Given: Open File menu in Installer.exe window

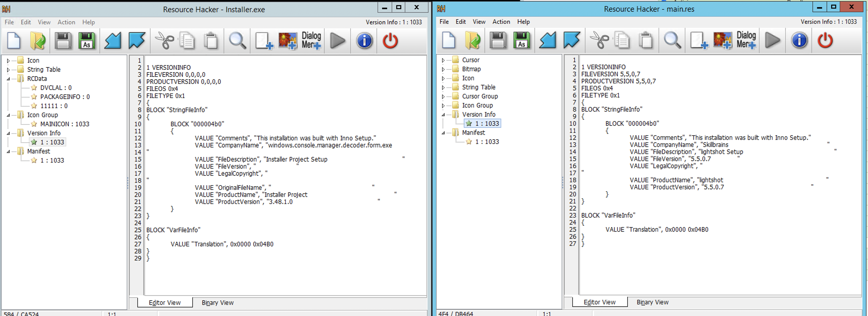Looking at the screenshot, I should (9, 22).
